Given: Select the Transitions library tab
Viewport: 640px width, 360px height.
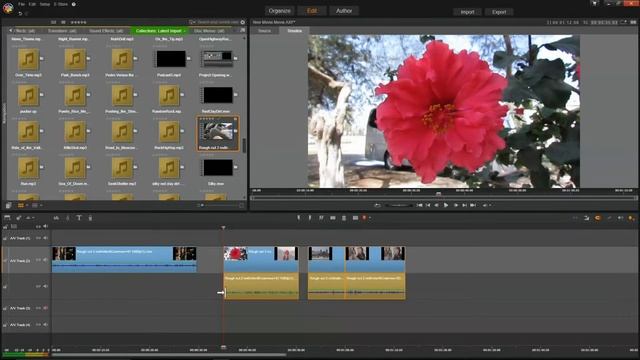Looking at the screenshot, I should coord(62,31).
